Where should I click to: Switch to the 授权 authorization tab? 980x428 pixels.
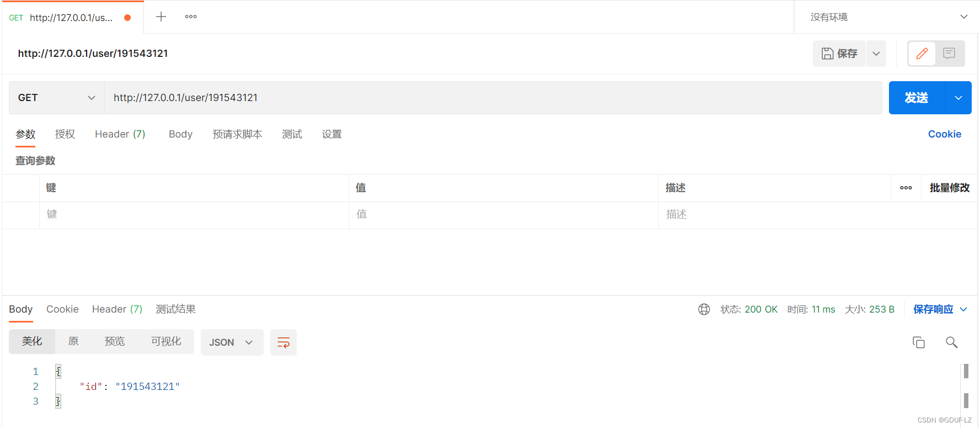(65, 134)
